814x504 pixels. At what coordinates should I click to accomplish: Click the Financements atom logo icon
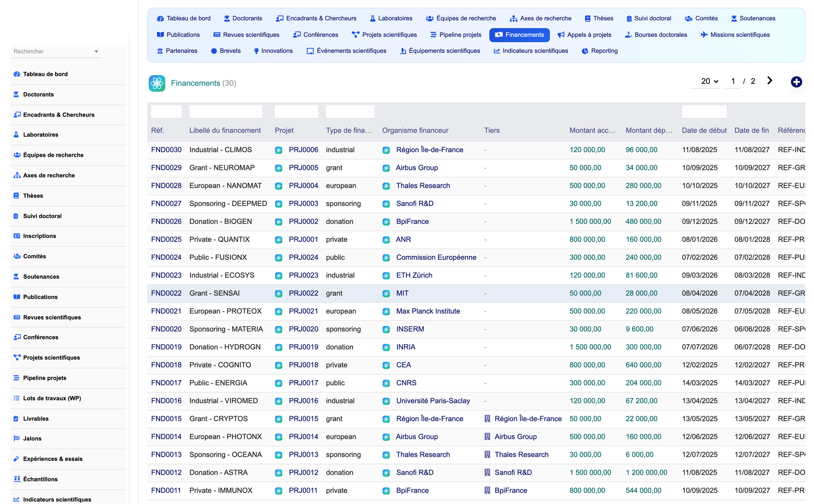pyautogui.click(x=157, y=83)
